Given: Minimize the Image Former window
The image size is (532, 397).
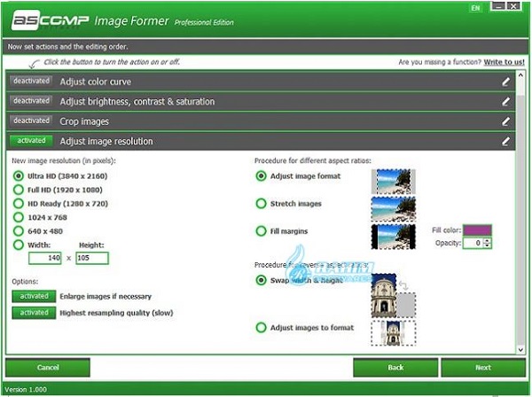Looking at the screenshot, I should point(498,6).
